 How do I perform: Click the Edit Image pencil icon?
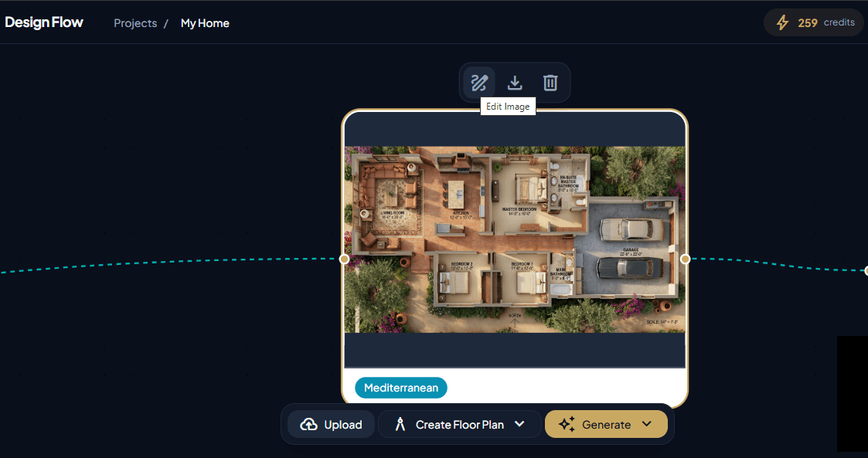(x=479, y=83)
